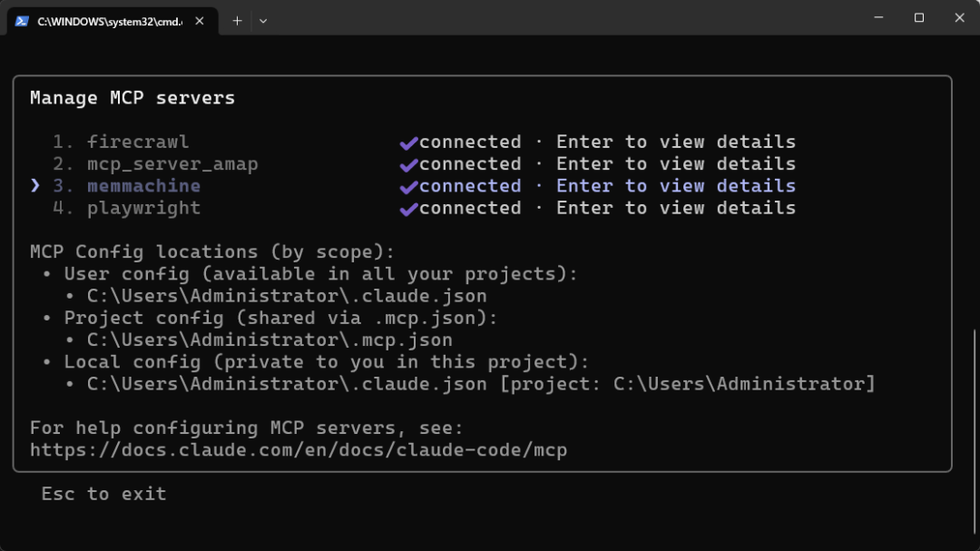The height and width of the screenshot is (551, 980).
Task: Expand the new tab profile dropdown arrow
Action: [263, 21]
